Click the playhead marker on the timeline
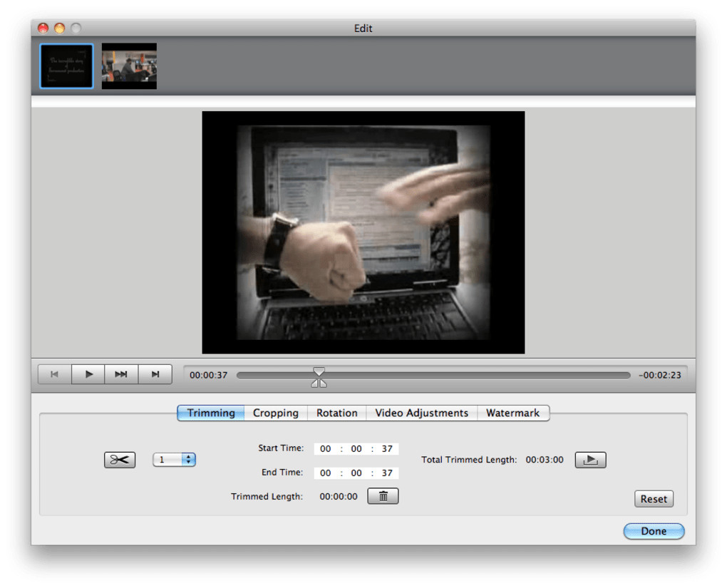 319,371
